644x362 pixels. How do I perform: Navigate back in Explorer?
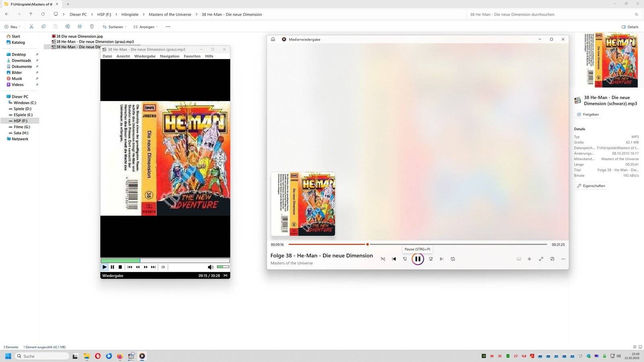(7, 14)
